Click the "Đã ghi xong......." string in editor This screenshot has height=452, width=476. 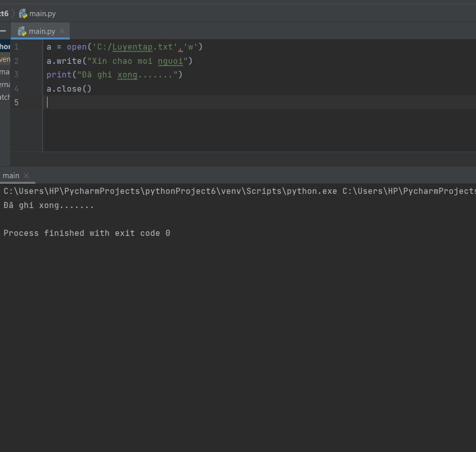tap(127, 75)
